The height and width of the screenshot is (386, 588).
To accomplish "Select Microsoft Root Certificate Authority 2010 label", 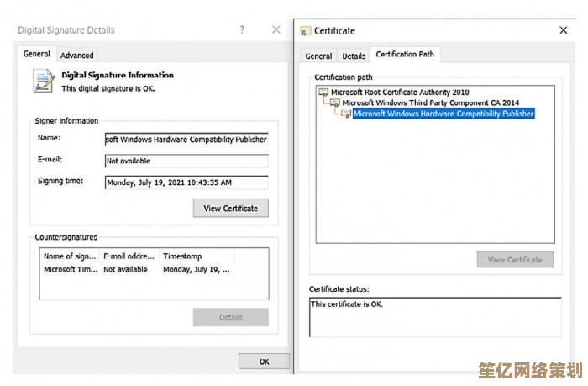I will pyautogui.click(x=400, y=93).
